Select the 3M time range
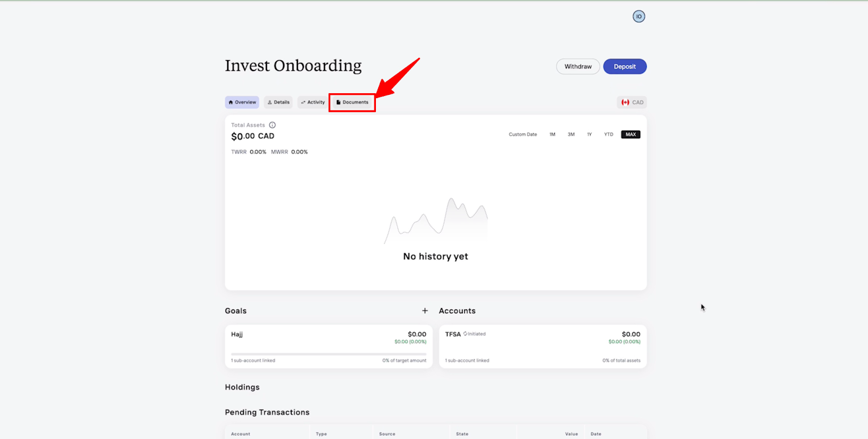Viewport: 868px width, 439px height. point(571,134)
